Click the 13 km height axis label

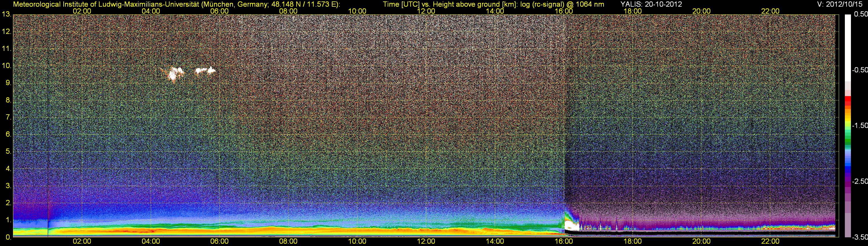tap(6, 14)
